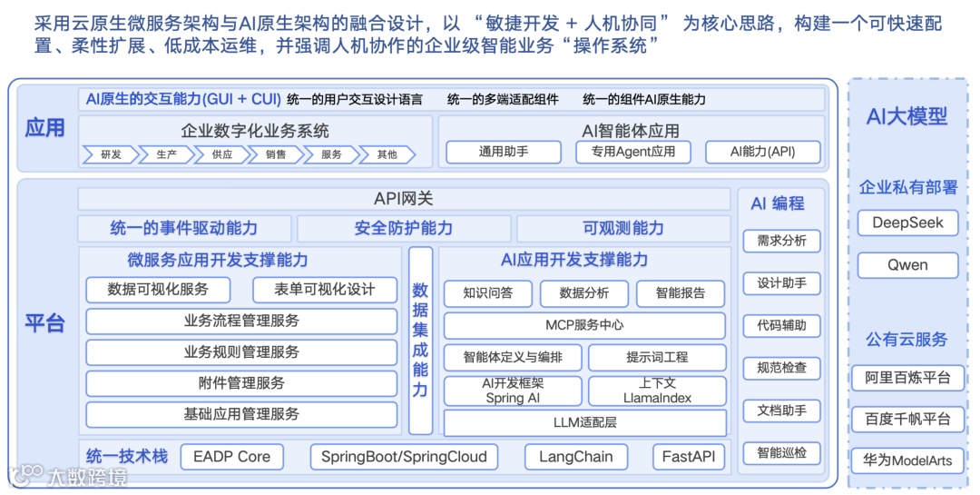980x495 pixels.
Task: Click the LLM适配层 box
Action: coord(585,422)
